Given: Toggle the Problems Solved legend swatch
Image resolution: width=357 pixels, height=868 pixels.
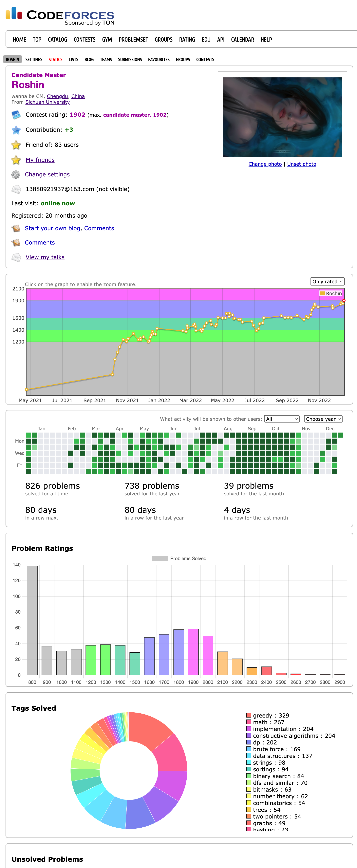Looking at the screenshot, I should point(160,559).
